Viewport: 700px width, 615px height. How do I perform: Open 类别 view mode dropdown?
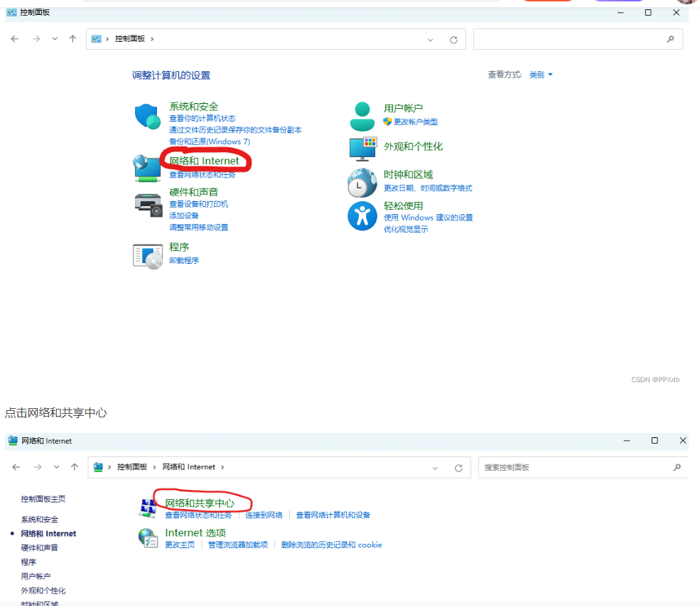pyautogui.click(x=541, y=75)
